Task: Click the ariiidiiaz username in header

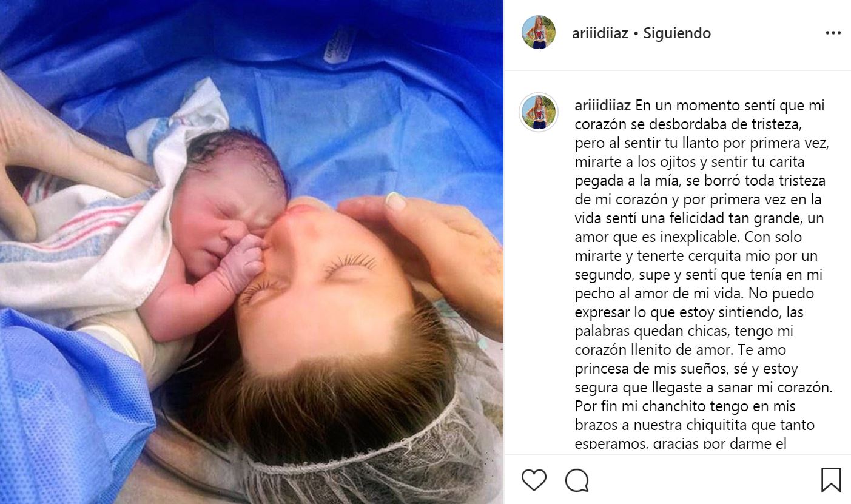Action: [x=599, y=33]
